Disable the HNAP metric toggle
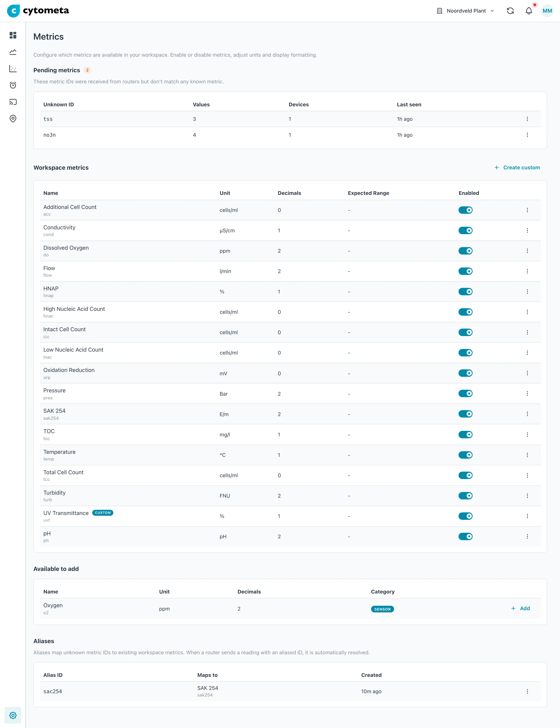The image size is (560, 728). coord(465,292)
